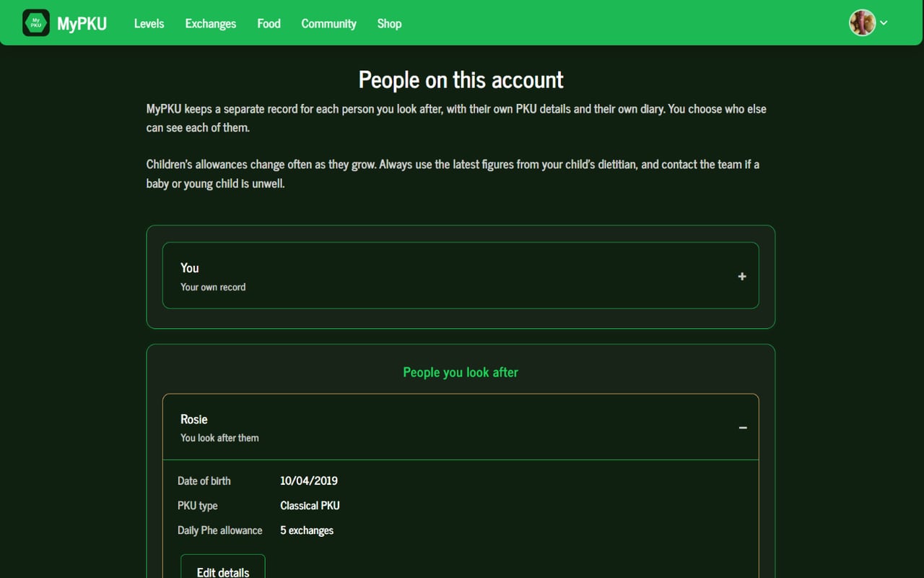Image resolution: width=924 pixels, height=578 pixels.
Task: Open the Shop link in navigation
Action: pyautogui.click(x=389, y=24)
